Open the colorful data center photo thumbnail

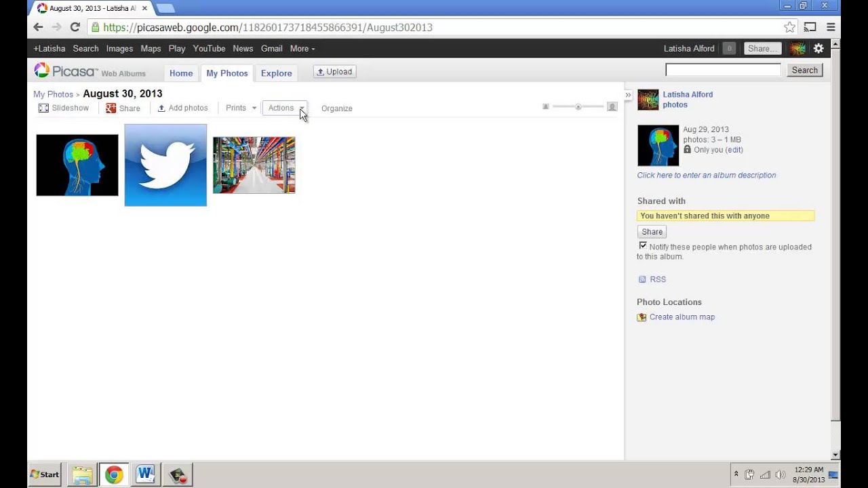pos(254,165)
